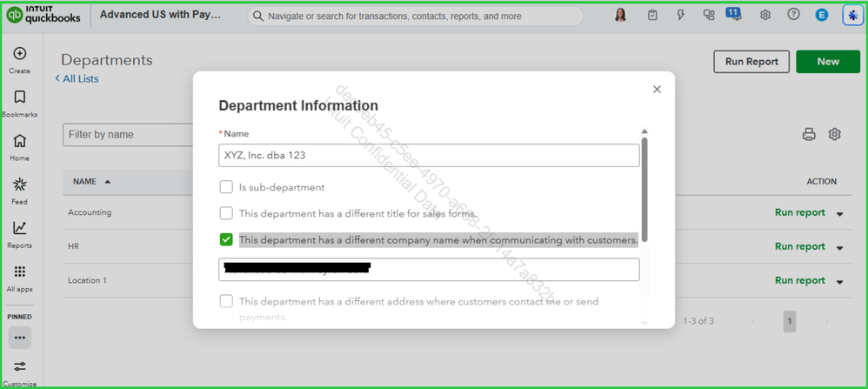Open table settings gear near printer
Image resolution: width=868 pixels, height=389 pixels.
(x=835, y=134)
